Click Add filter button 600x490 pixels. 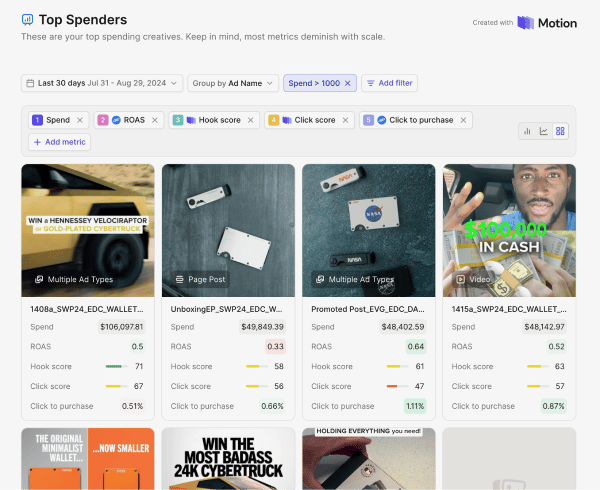[390, 83]
